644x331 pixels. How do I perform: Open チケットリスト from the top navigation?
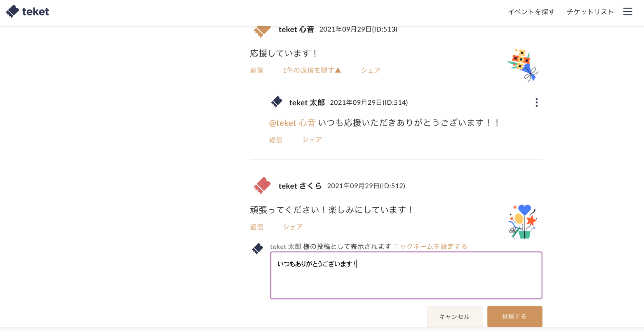pyautogui.click(x=590, y=11)
